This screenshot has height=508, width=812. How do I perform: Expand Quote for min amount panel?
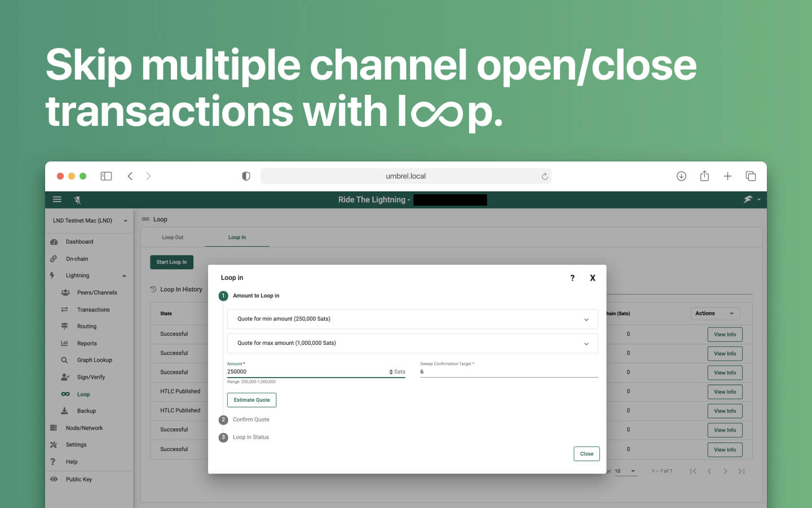pos(412,319)
